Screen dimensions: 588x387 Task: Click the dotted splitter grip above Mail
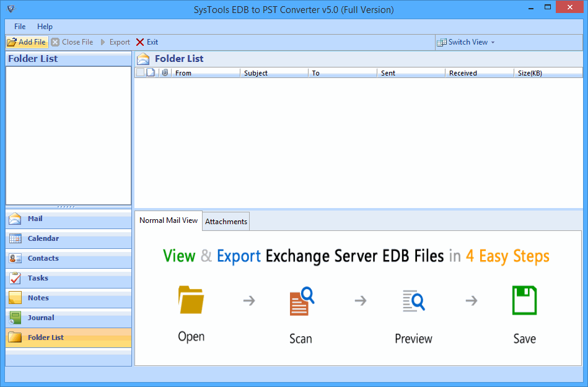pos(66,207)
